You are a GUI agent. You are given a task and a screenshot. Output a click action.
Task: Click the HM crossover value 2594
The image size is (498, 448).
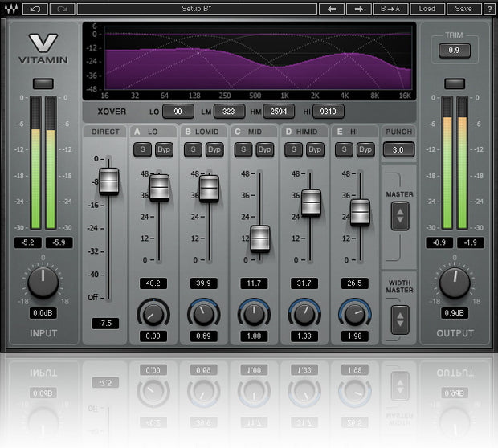coord(279,112)
